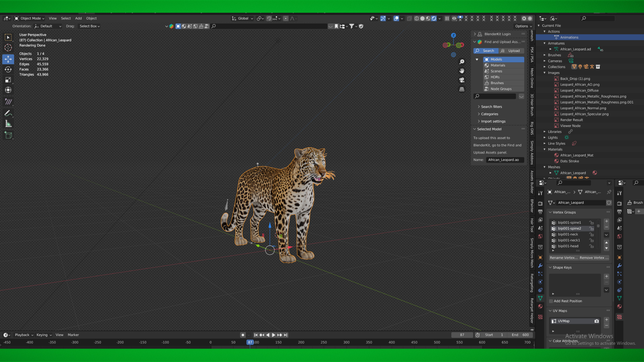Toggle auto keying record button
This screenshot has width=644, height=362.
pos(243,335)
